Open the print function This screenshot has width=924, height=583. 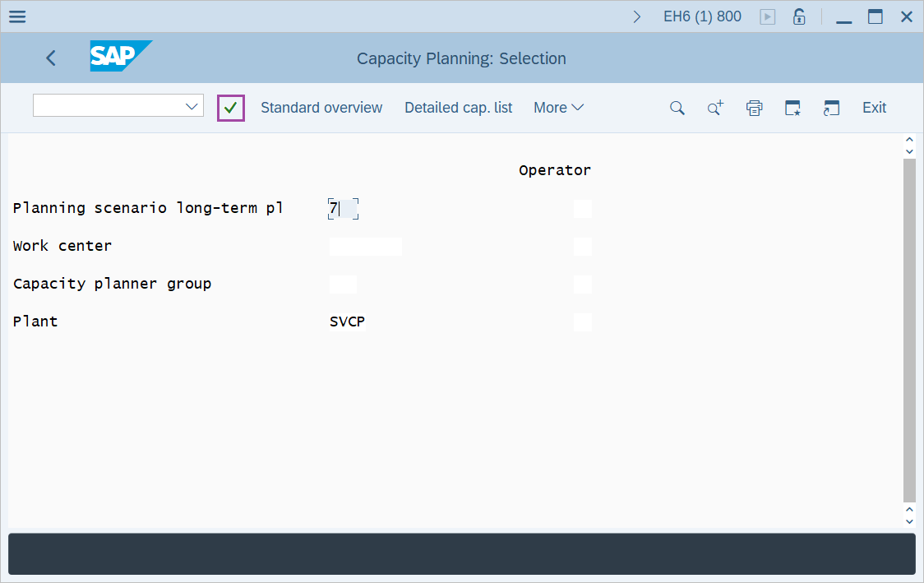pos(754,108)
